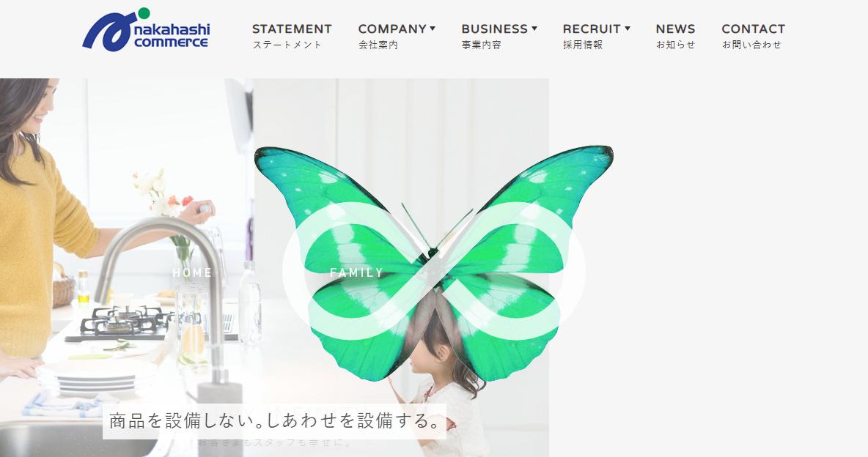Select the お問い合わせ subtitle under CONTACT
The image size is (868, 457).
(751, 45)
